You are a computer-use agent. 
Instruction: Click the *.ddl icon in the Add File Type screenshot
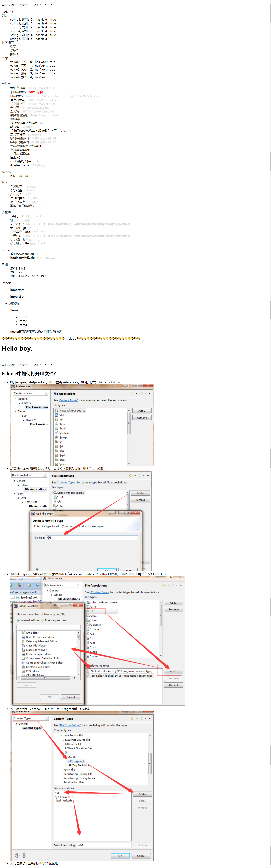pos(55,497)
